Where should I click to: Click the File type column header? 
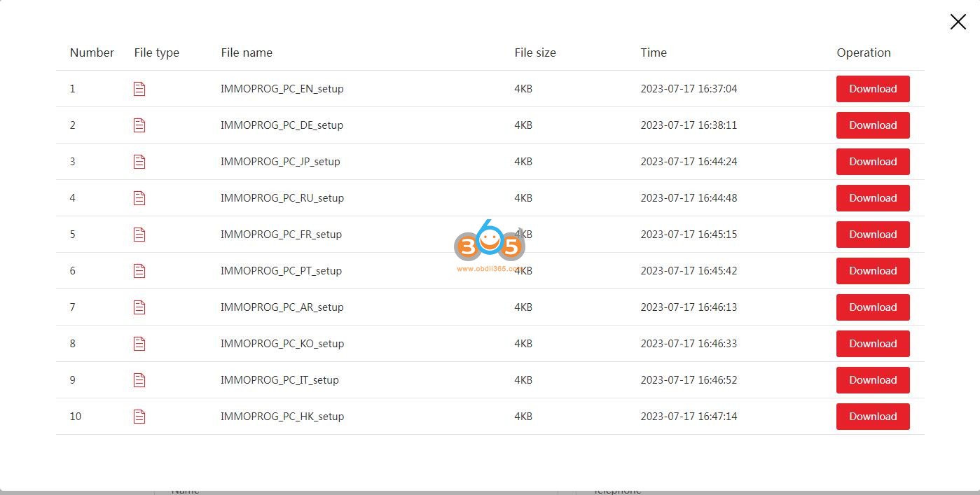click(157, 53)
